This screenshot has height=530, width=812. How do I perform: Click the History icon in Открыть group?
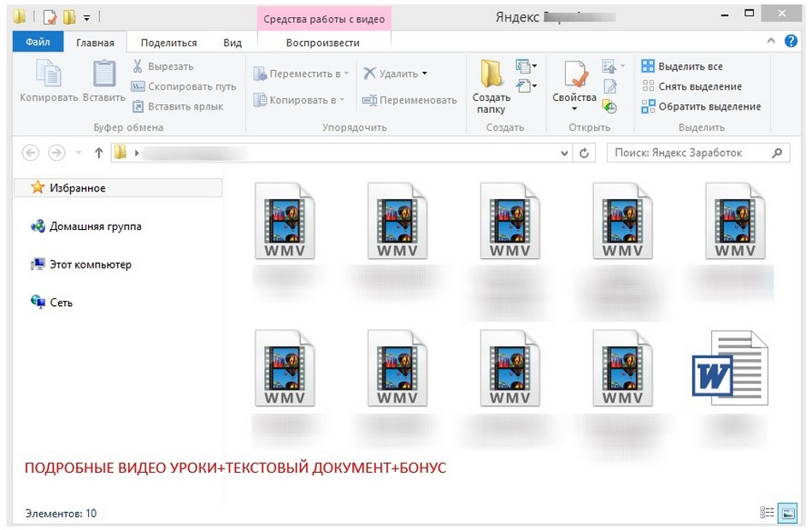(x=610, y=106)
